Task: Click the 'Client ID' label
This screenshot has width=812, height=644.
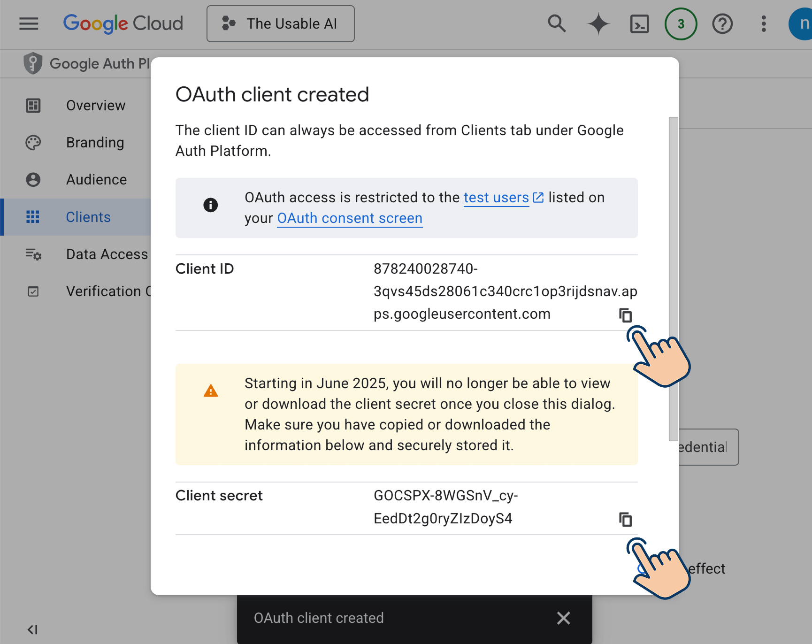Action: pos(205,269)
